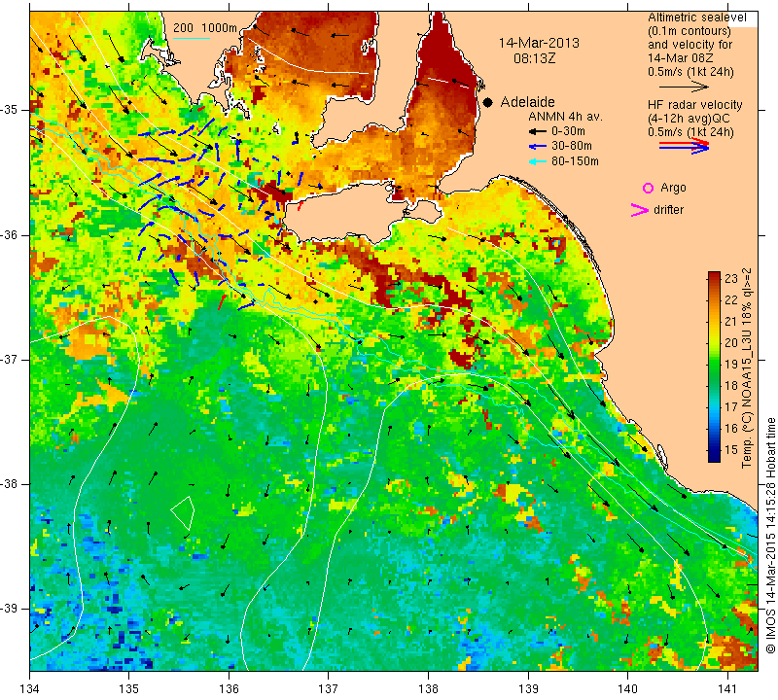Click the longitude 137 axis label

tap(329, 689)
